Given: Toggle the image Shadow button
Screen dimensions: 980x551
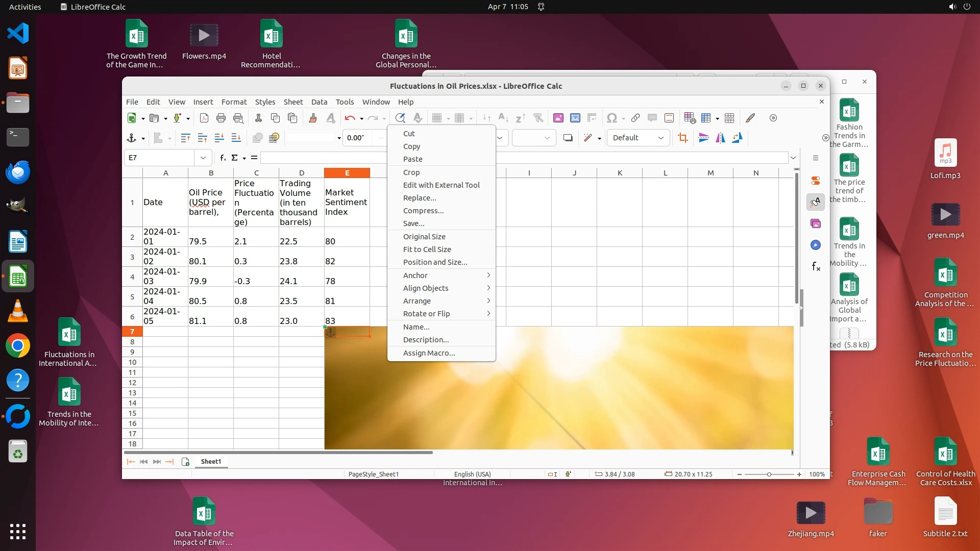Looking at the screenshot, I should pyautogui.click(x=568, y=138).
